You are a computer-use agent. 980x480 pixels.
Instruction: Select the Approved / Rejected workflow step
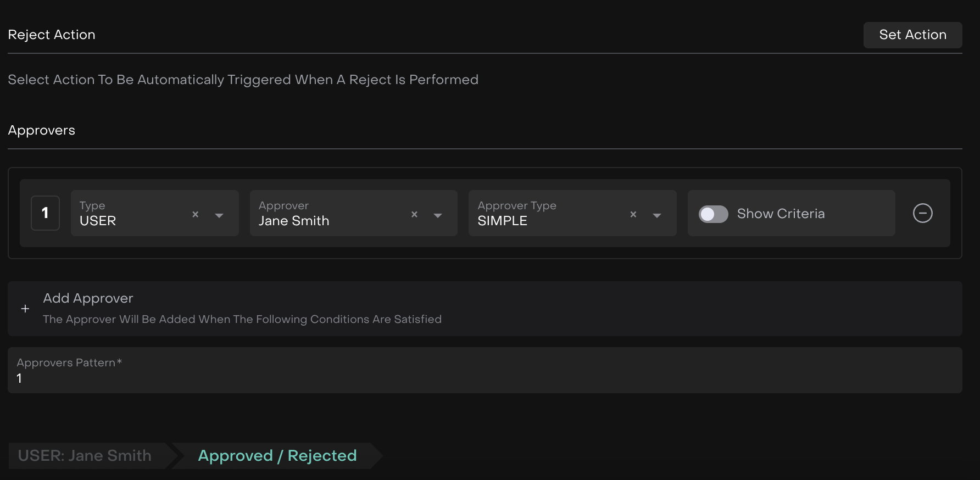click(x=277, y=455)
